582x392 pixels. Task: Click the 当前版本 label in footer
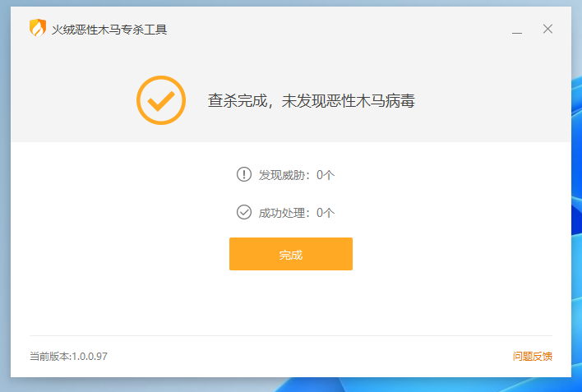click(49, 357)
